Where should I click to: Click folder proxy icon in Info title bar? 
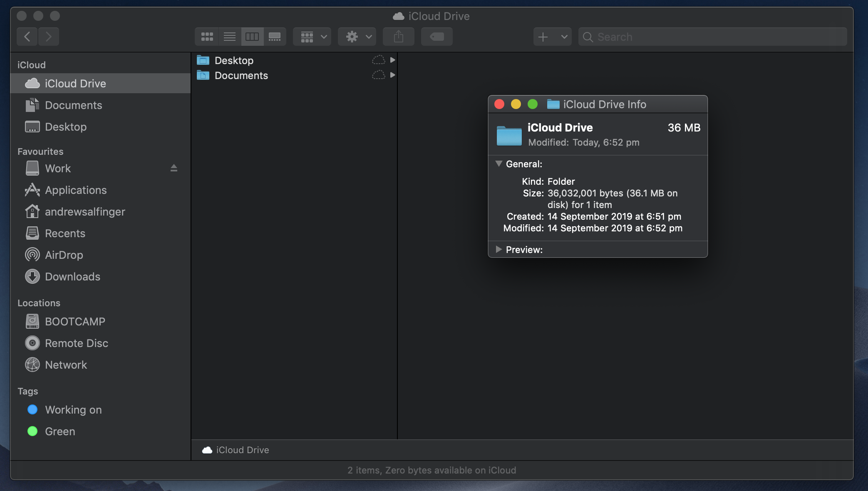coord(553,104)
